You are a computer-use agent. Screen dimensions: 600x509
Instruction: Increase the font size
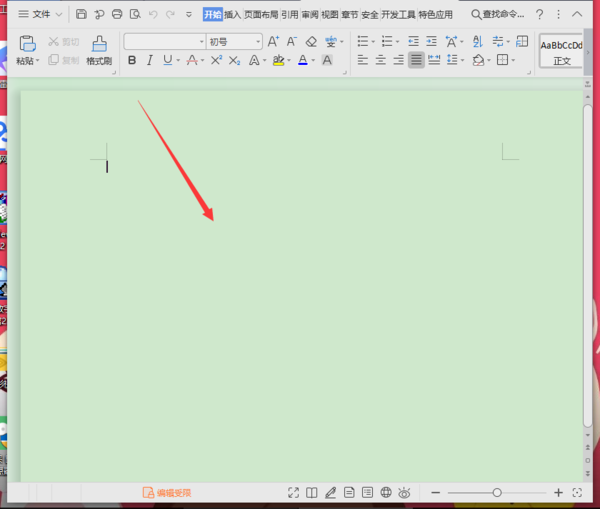pos(273,41)
